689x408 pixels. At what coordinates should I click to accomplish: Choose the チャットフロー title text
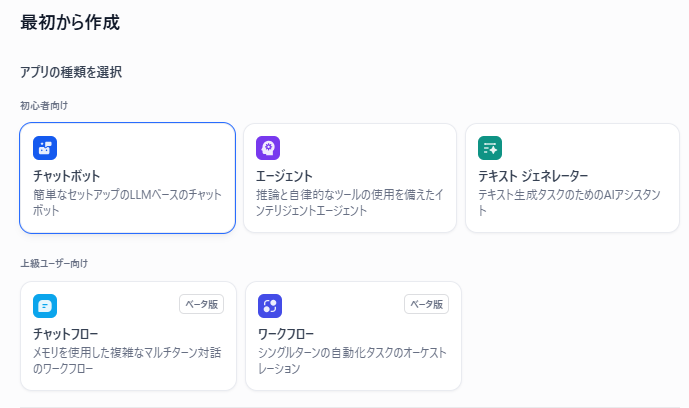tap(65, 334)
